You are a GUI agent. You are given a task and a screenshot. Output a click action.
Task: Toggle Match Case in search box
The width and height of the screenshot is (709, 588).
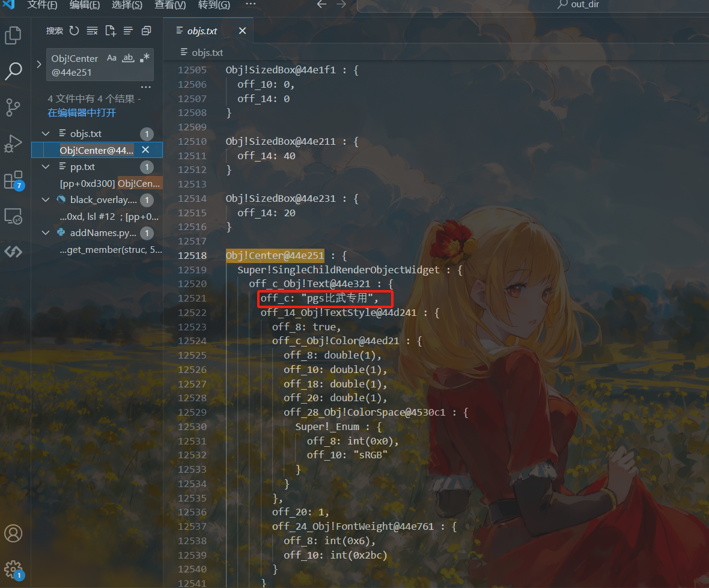[x=112, y=58]
